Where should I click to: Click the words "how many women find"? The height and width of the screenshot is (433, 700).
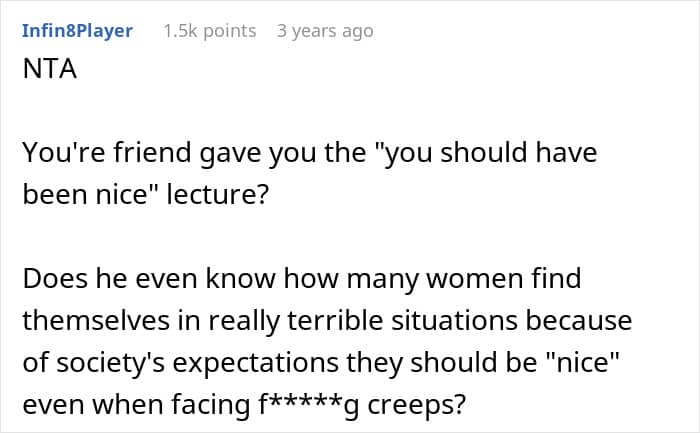(x=433, y=279)
